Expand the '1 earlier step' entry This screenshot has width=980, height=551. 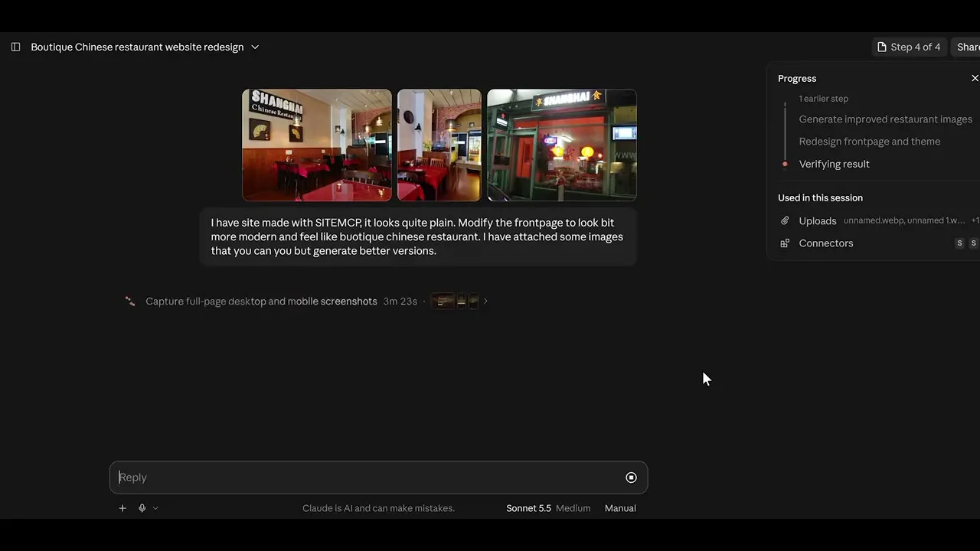tap(823, 99)
